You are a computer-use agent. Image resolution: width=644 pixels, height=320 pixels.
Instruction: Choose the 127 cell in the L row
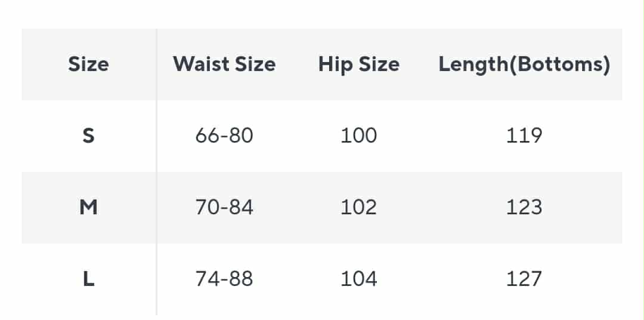click(524, 279)
